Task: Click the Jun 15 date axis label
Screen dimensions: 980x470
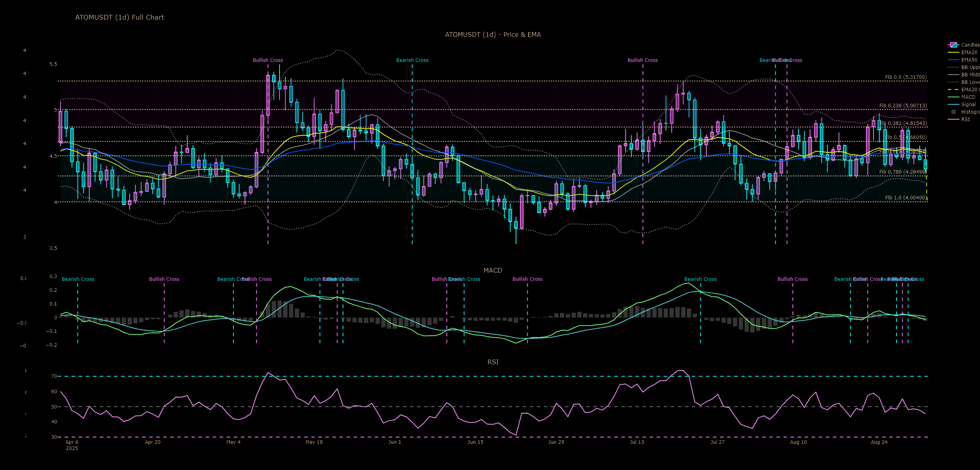Action: (x=475, y=442)
